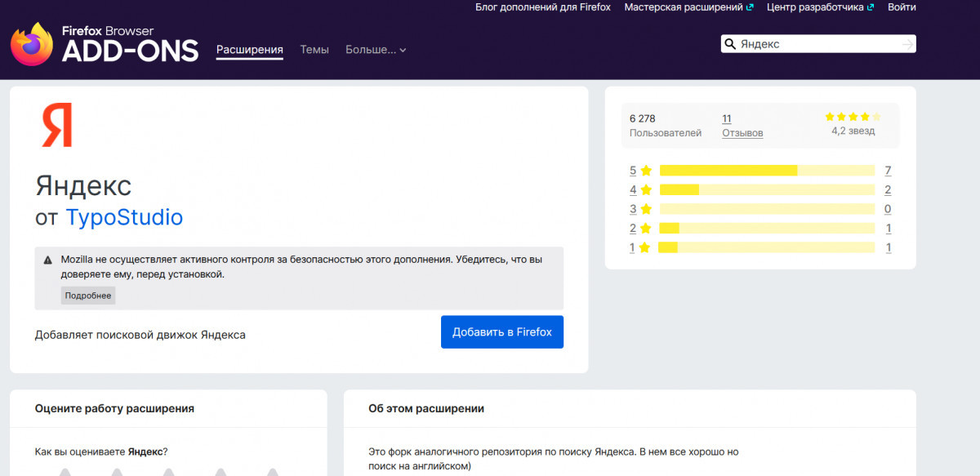Click the red Yandex extension icon
Viewport: 980px width, 476px height.
pyautogui.click(x=57, y=125)
